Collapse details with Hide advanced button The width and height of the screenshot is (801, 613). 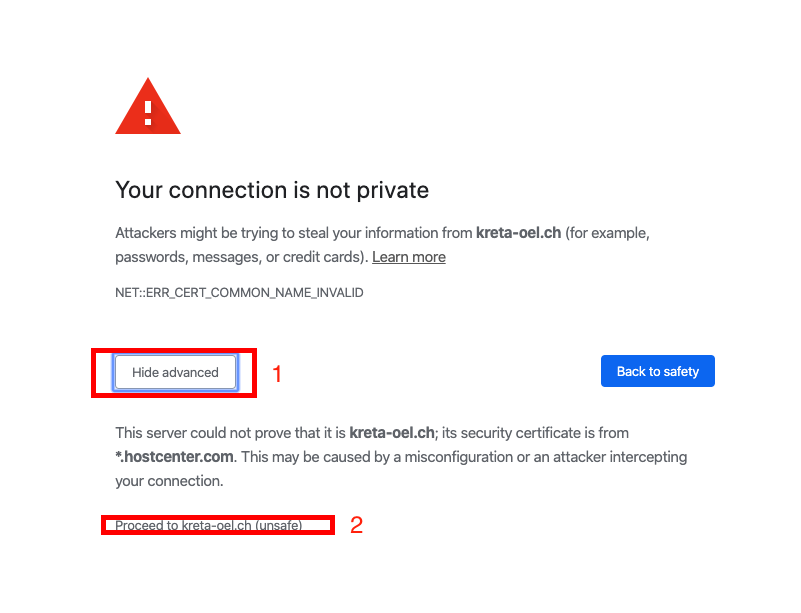pyautogui.click(x=175, y=372)
